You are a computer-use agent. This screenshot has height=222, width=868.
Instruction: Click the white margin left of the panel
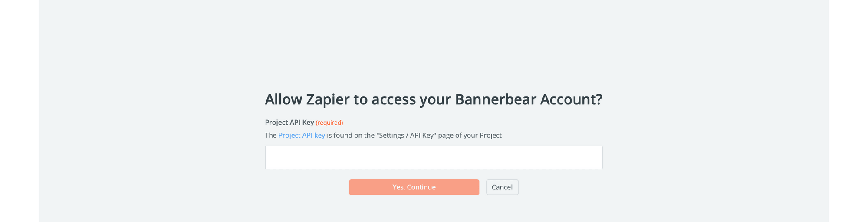pos(20,111)
